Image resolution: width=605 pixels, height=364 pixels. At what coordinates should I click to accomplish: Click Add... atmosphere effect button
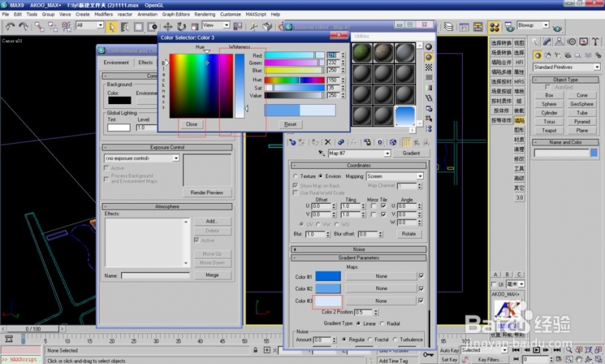pos(212,221)
